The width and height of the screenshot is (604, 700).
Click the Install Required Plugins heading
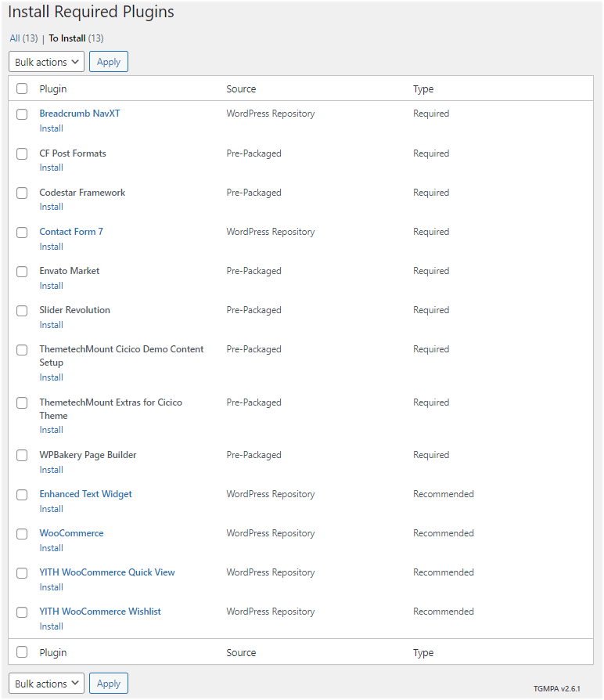91,12
